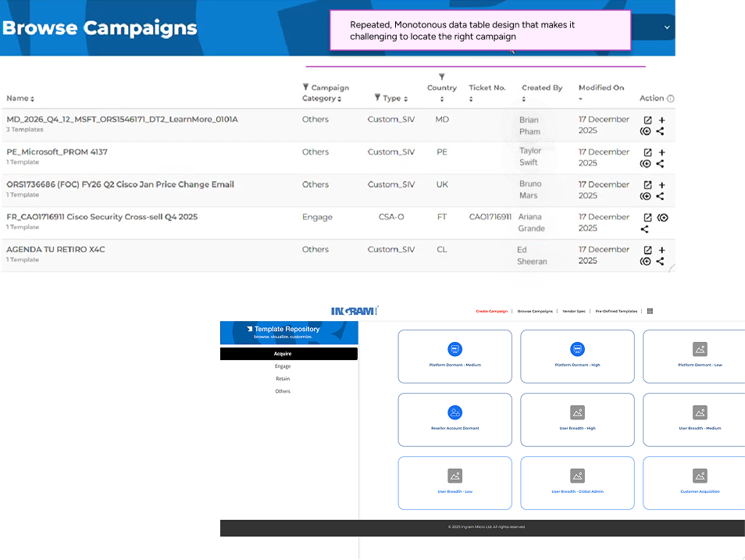
Task: Click the CSA-O type cell
Action: click(391, 217)
